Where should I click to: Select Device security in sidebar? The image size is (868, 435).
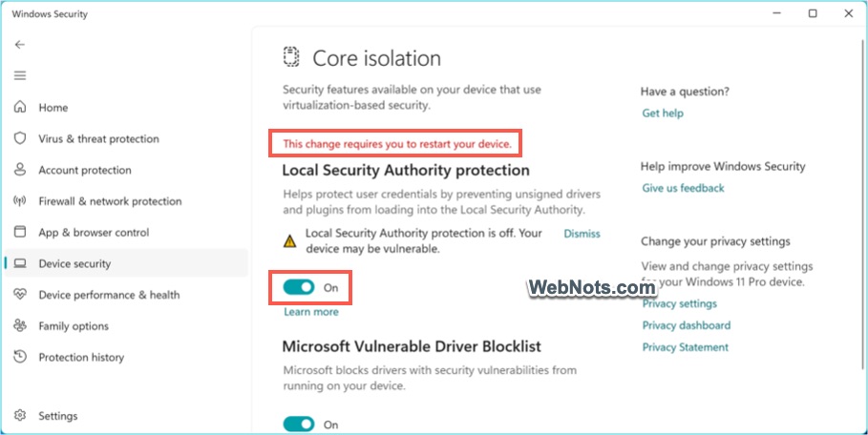(74, 263)
